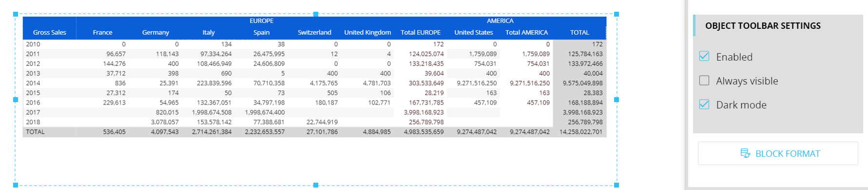Screen dimensions: 868x190
Task: Click the EUROPE column group header
Action: [x=262, y=21]
